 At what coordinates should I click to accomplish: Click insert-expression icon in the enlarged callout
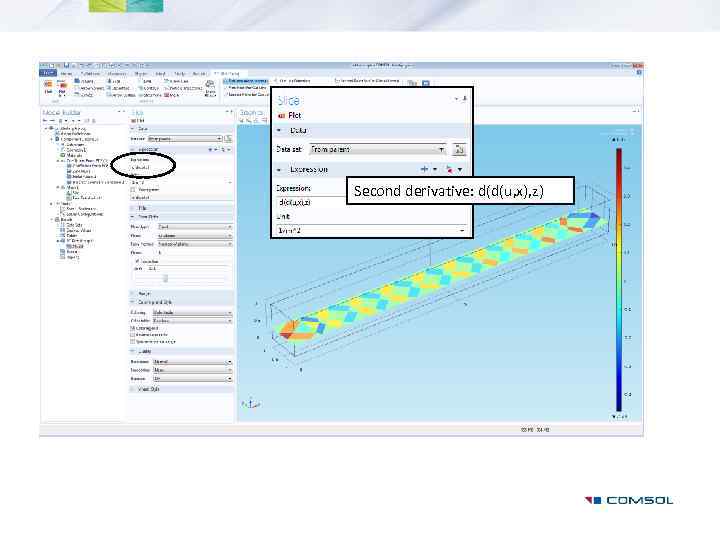(450, 169)
